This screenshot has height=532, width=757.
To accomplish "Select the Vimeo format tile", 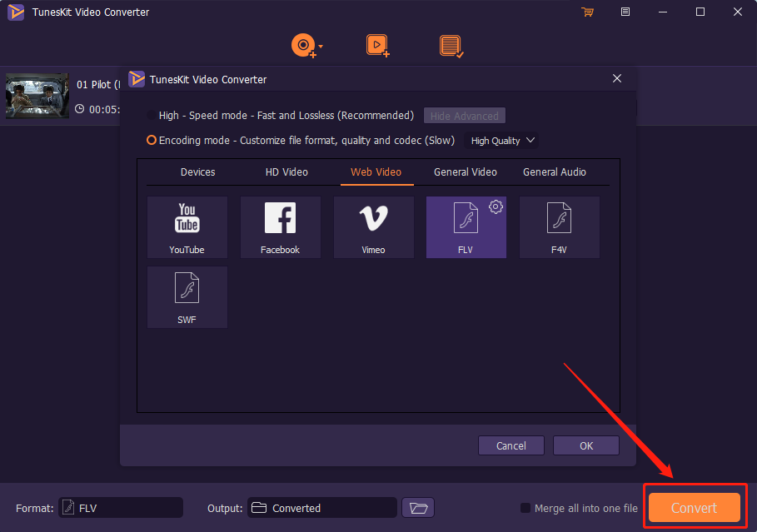I will click(373, 227).
